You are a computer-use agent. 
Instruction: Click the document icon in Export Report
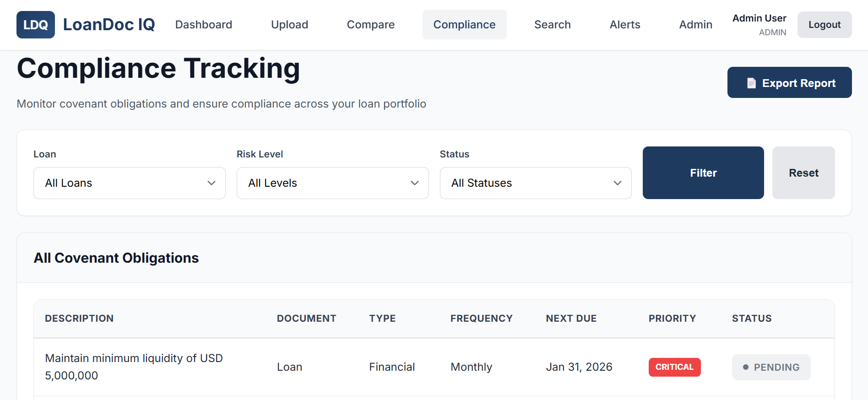(x=751, y=83)
